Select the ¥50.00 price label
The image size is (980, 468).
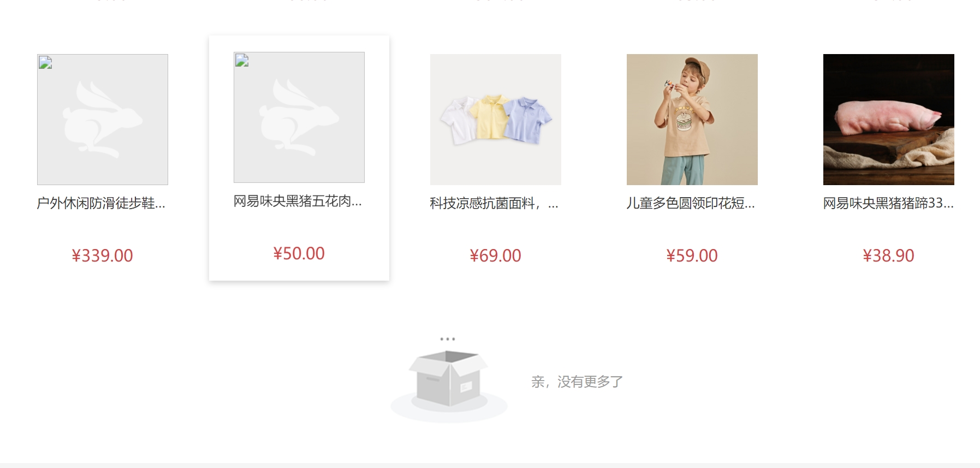click(299, 253)
